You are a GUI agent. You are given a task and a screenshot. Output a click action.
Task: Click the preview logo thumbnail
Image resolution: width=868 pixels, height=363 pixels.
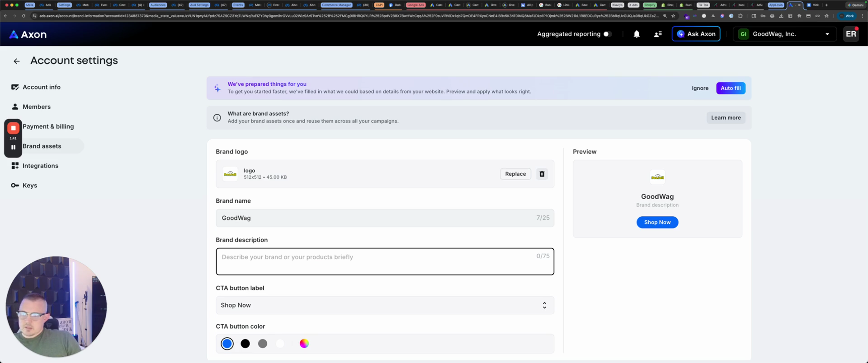pyautogui.click(x=657, y=177)
